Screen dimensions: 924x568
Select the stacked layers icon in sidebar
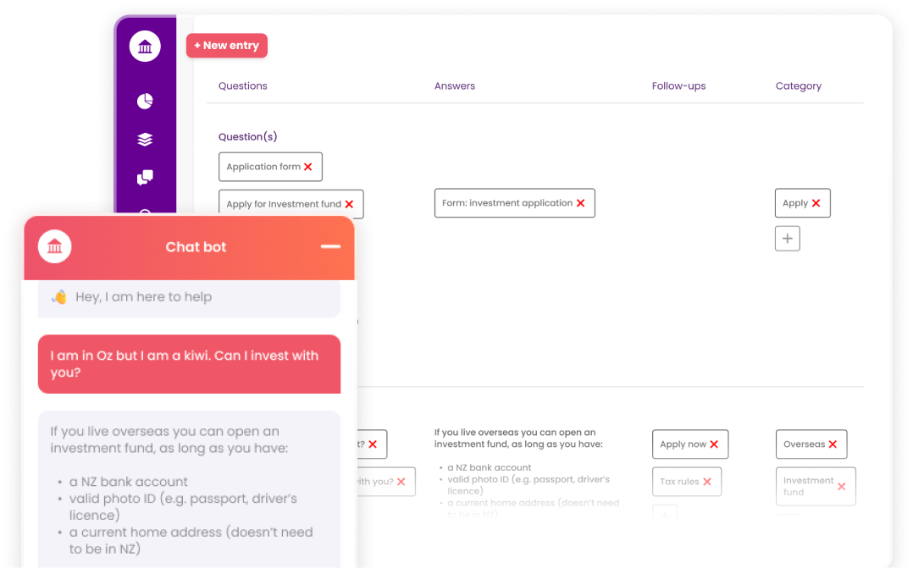coord(145,139)
